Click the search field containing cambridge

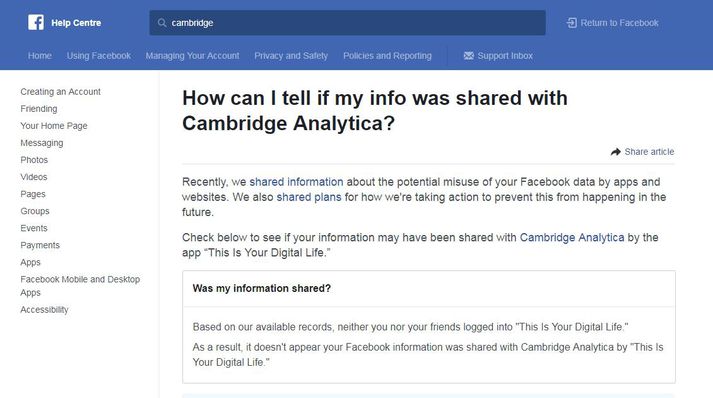coord(347,23)
